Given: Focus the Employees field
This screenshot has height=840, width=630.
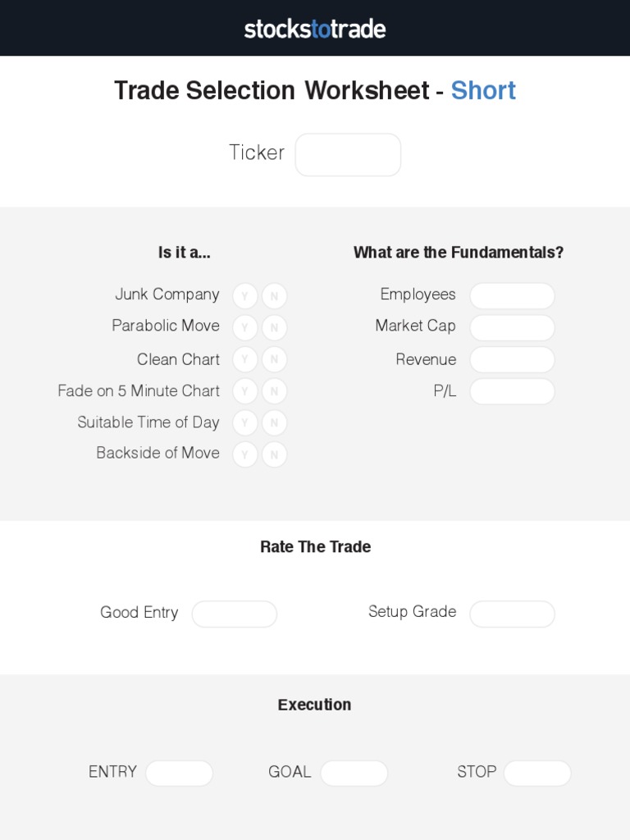Looking at the screenshot, I should (512, 295).
